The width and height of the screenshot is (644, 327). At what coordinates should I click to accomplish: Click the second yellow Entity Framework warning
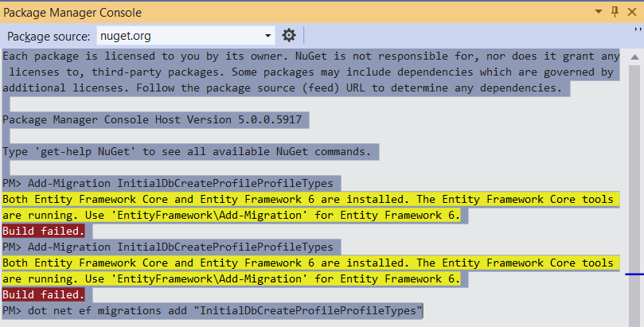point(307,271)
